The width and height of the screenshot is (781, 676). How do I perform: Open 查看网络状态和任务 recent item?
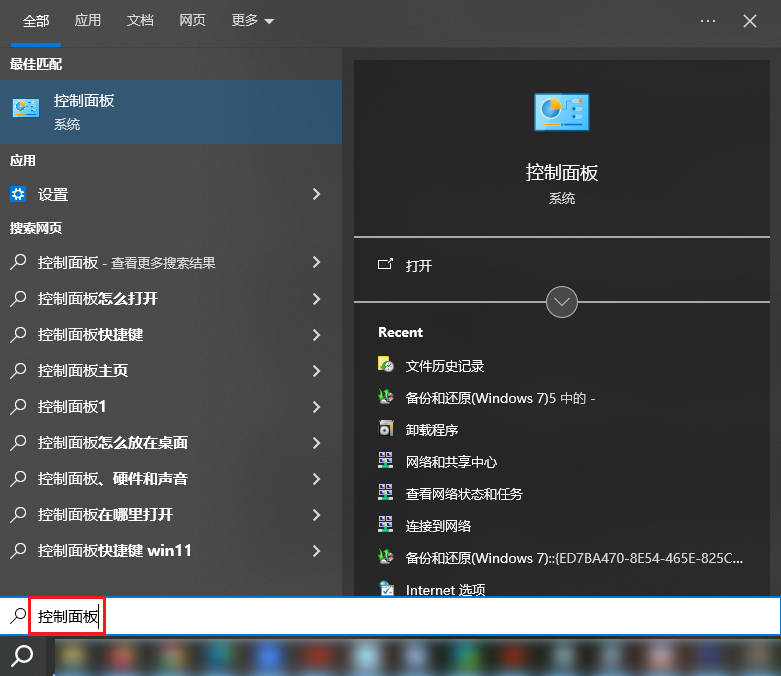click(463, 494)
